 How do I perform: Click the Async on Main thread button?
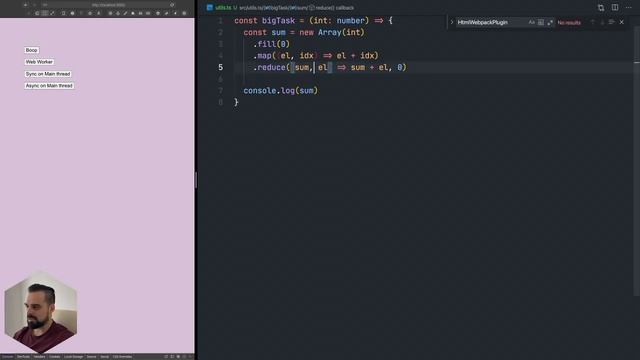coord(49,86)
